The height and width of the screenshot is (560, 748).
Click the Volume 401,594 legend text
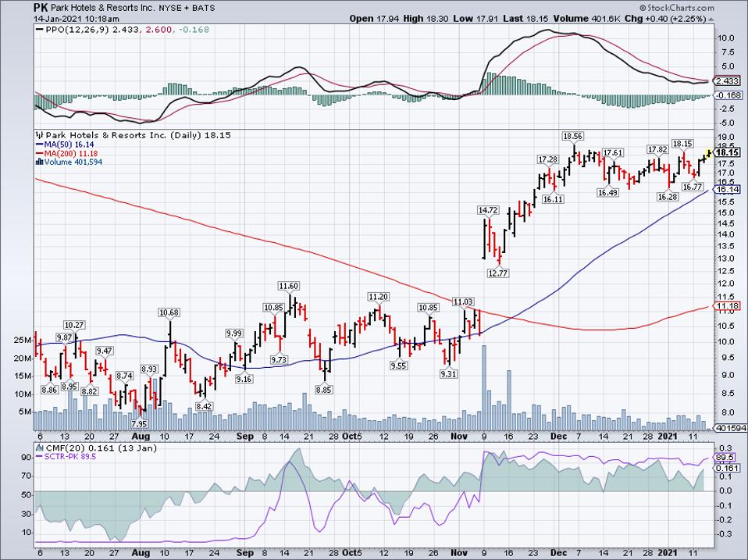[x=73, y=162]
